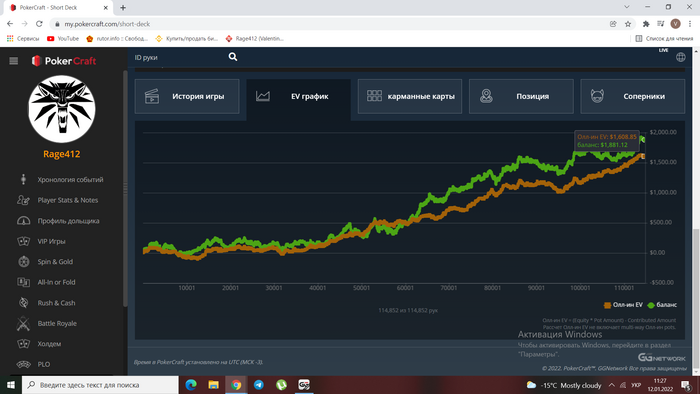
Task: Open Telegram from taskbar
Action: (258, 385)
